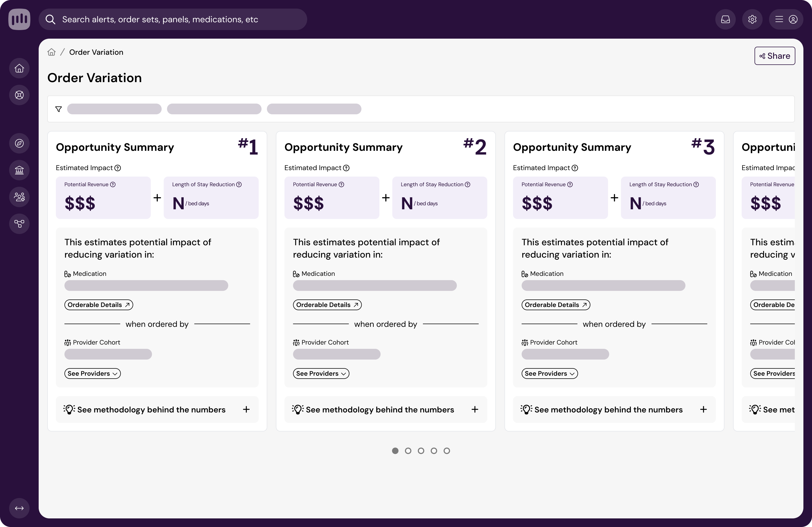Screen dimensions: 812x527
Task: Open Orderable Details in opportunity #1
Action: [x=99, y=305]
